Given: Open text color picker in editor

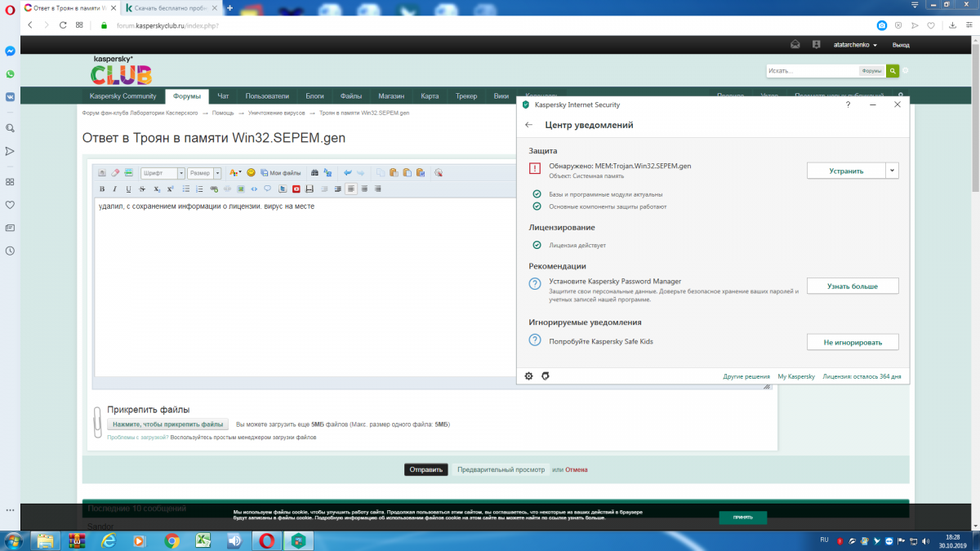Looking at the screenshot, I should [234, 173].
